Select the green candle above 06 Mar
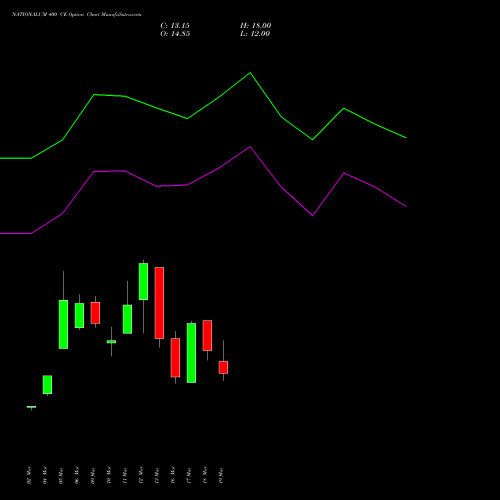 coord(79,315)
